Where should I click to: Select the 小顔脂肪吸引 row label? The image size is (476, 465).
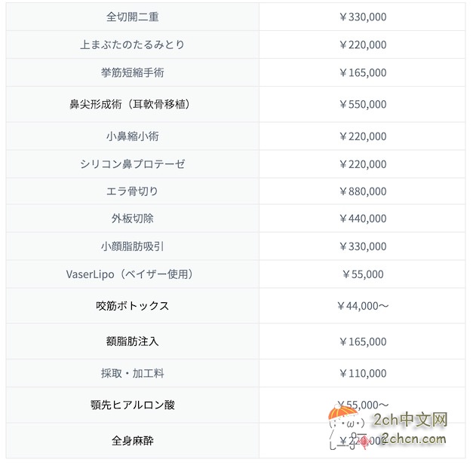(132, 246)
